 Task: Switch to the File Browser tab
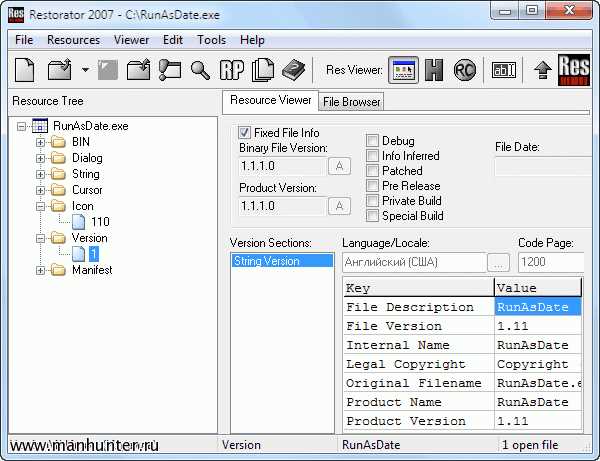[351, 102]
